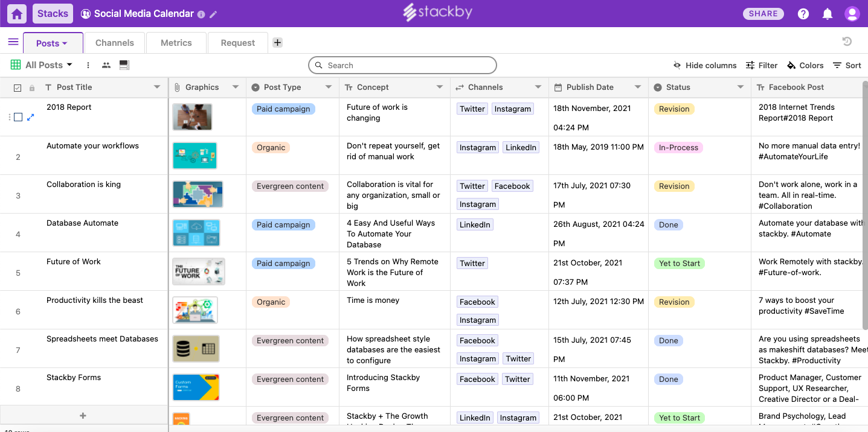
Task: Open the Filter option
Action: [762, 65]
